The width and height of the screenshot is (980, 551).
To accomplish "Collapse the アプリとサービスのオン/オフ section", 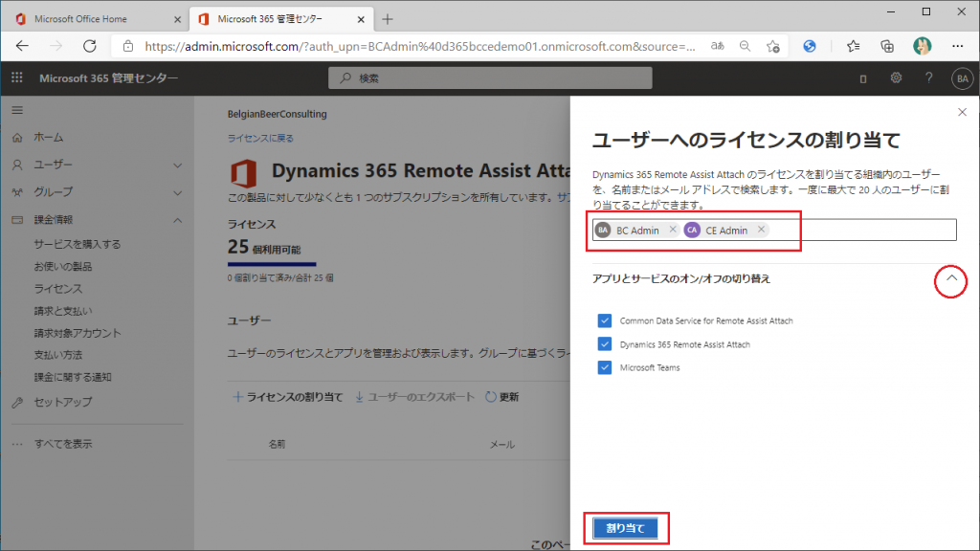I will point(951,278).
